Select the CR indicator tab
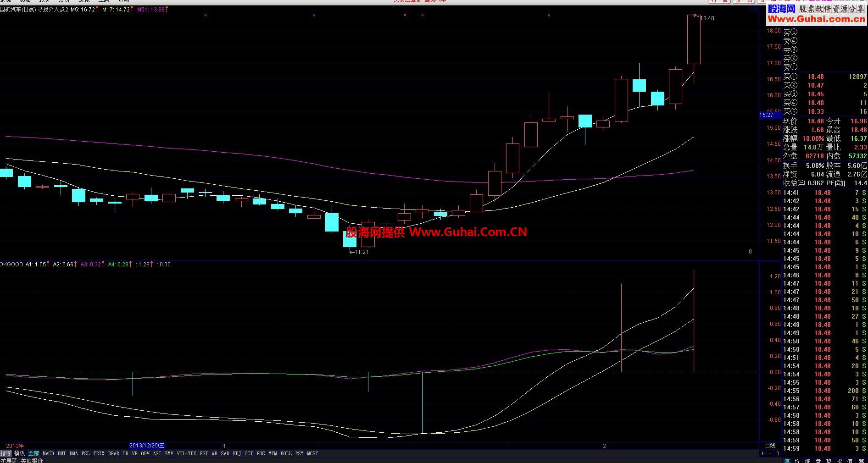Viewport: 868px width, 463px height. (125, 453)
